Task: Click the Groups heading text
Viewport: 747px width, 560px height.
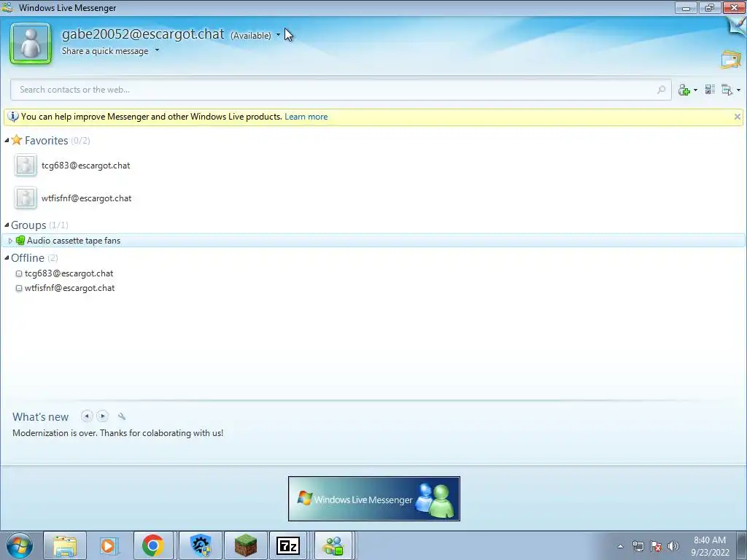Action: (28, 225)
